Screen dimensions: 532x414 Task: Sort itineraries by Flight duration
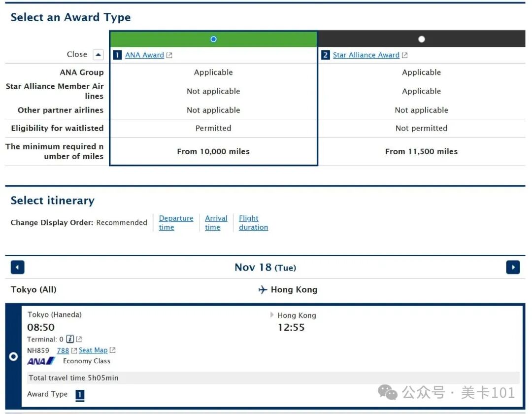254,223
